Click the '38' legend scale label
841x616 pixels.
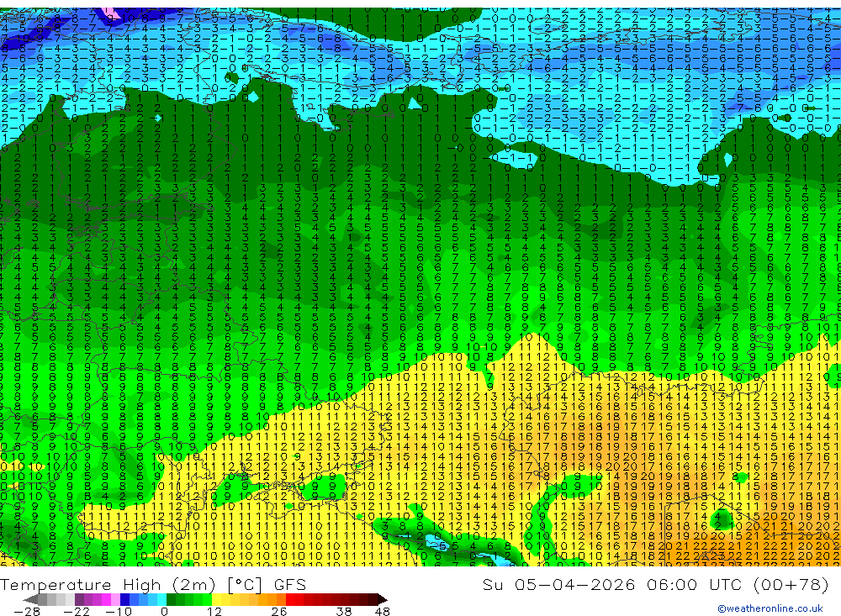343,612
